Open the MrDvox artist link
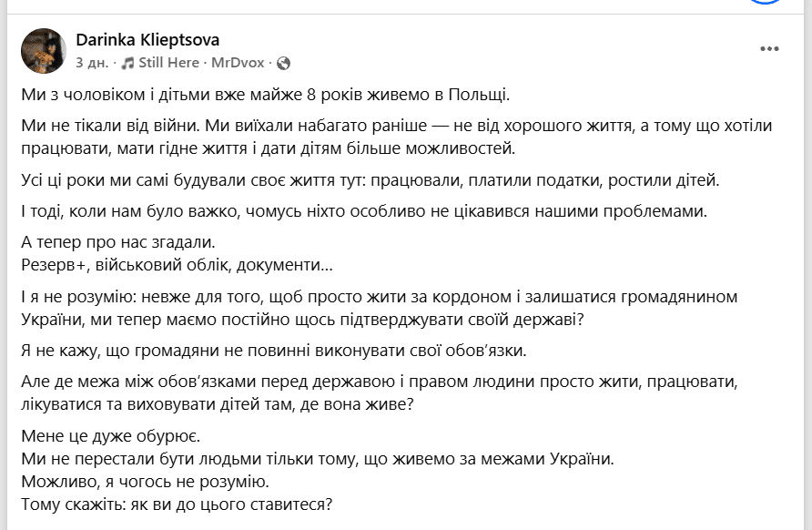Screen dimensions: 812x530 [x=238, y=63]
